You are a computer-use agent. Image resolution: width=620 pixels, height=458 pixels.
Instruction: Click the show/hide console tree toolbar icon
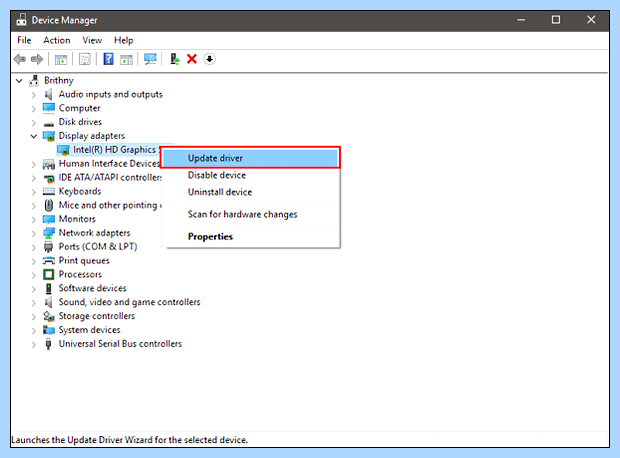61,59
